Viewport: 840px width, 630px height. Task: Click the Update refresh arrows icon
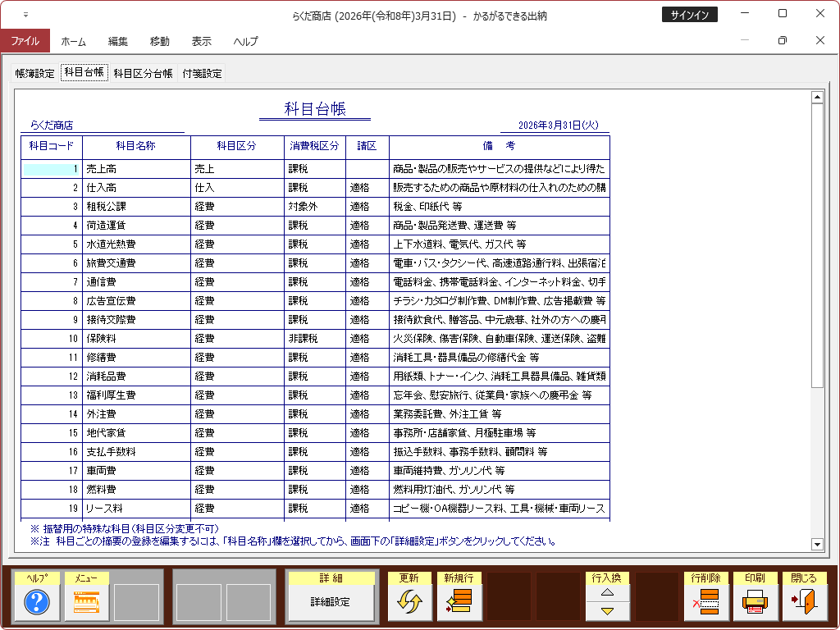click(409, 603)
